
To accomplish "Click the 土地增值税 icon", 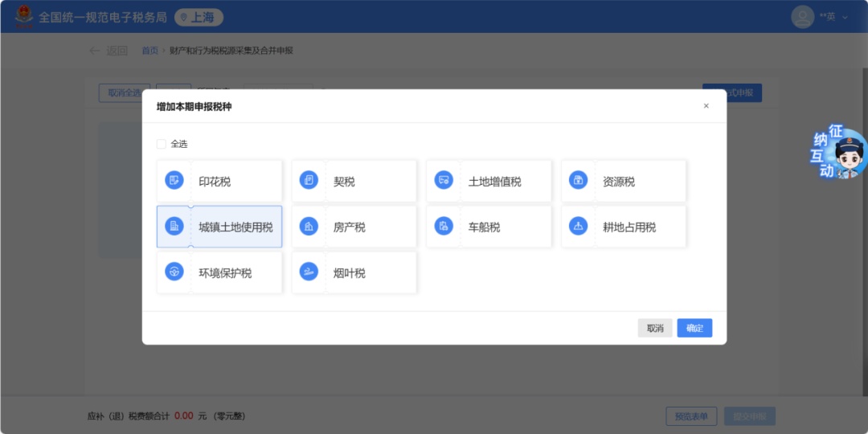I will [x=444, y=181].
